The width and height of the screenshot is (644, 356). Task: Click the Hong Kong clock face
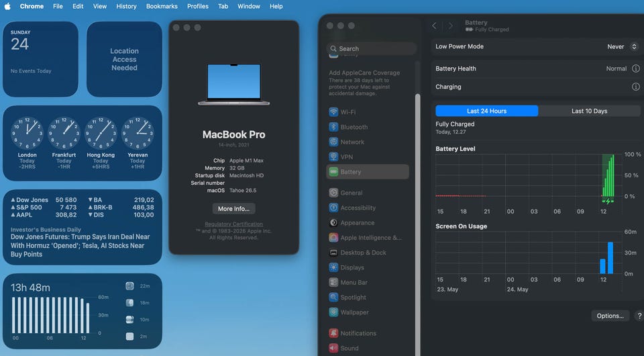(x=101, y=133)
